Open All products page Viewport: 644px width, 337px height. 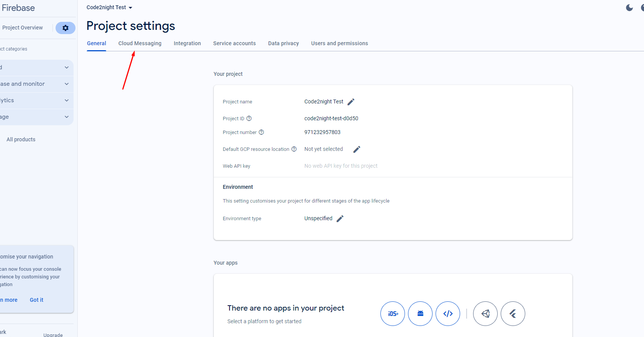pos(21,139)
